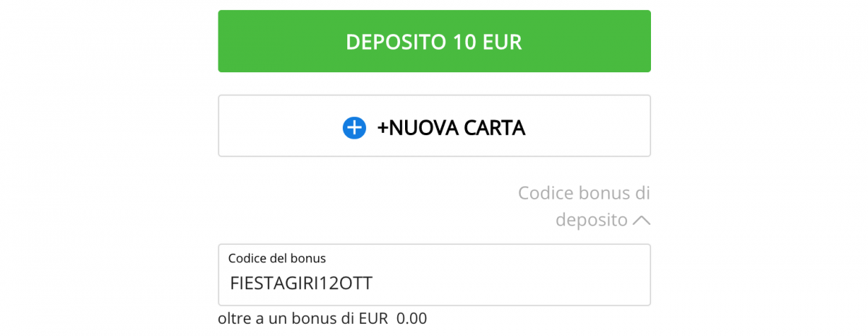868x336 pixels.
Task: Click the FIESTAGIRI12OTT text in bonus field
Action: coord(301,283)
